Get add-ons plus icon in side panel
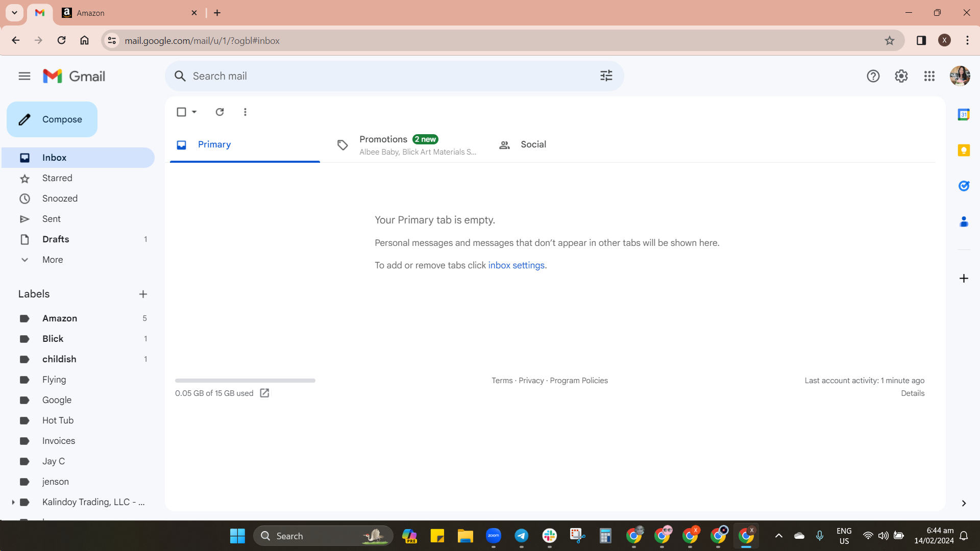 (964, 278)
